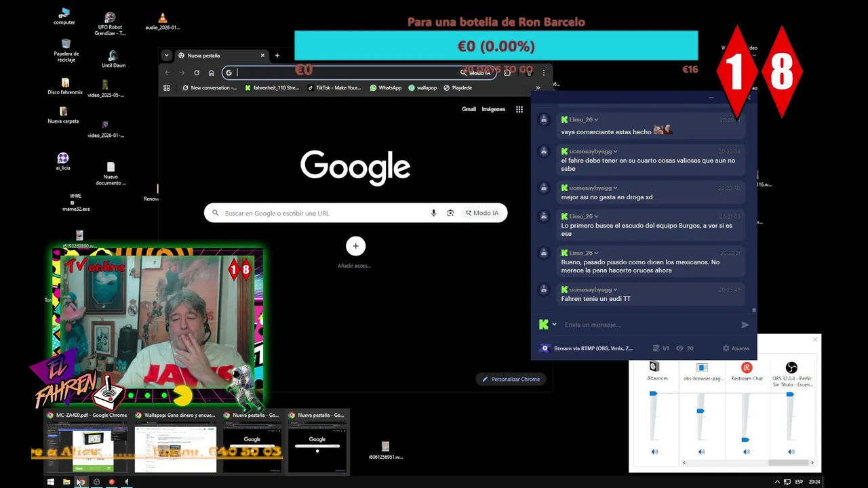Go back with Chrome's back arrow
Image resolution: width=868 pixels, height=488 pixels.
tap(167, 73)
